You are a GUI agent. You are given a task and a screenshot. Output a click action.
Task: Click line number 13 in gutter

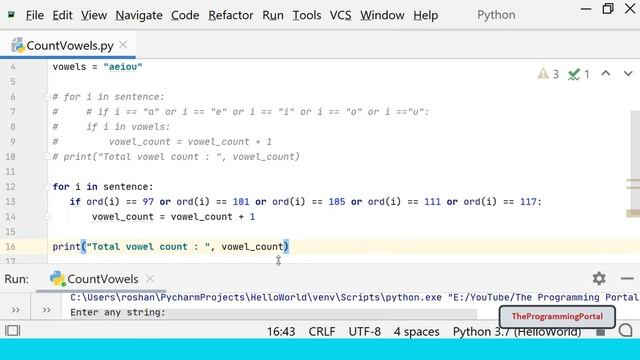pyautogui.click(x=11, y=202)
